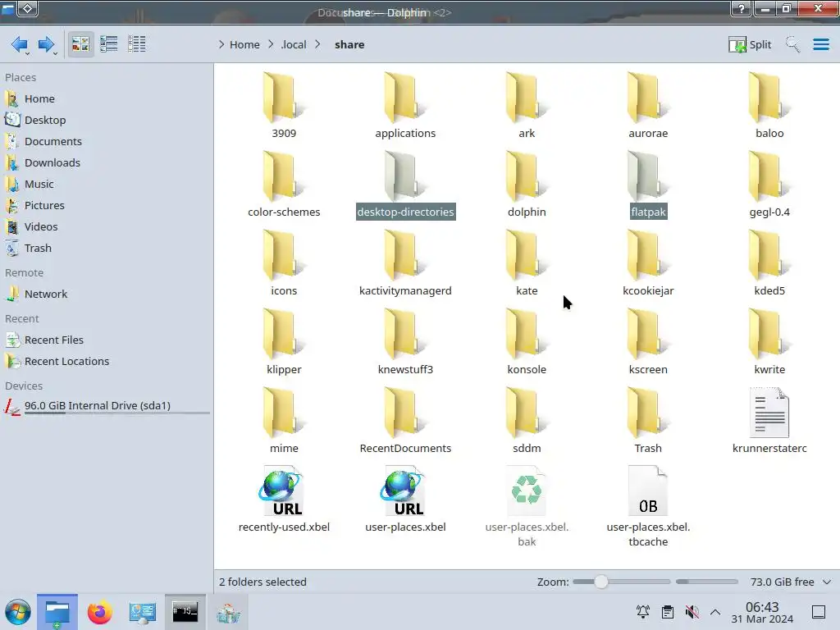Image resolution: width=840 pixels, height=630 pixels.
Task: Open Downloads in Places panel
Action: pos(52,163)
